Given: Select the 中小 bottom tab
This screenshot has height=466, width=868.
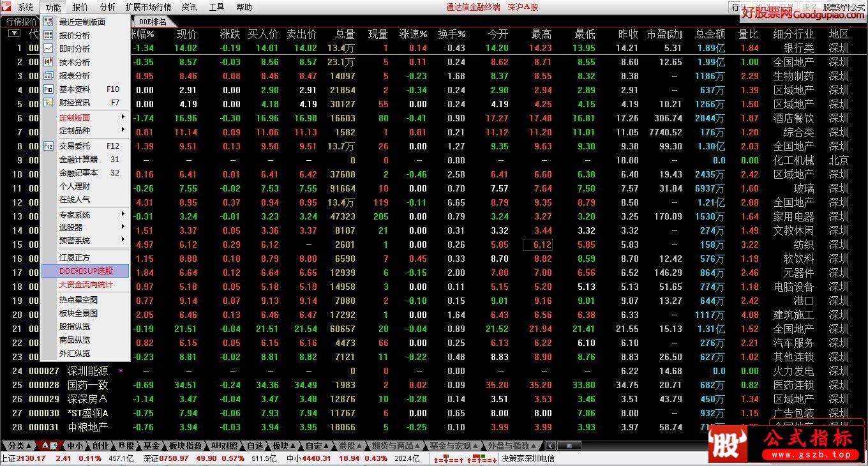Looking at the screenshot, I should point(75,446).
